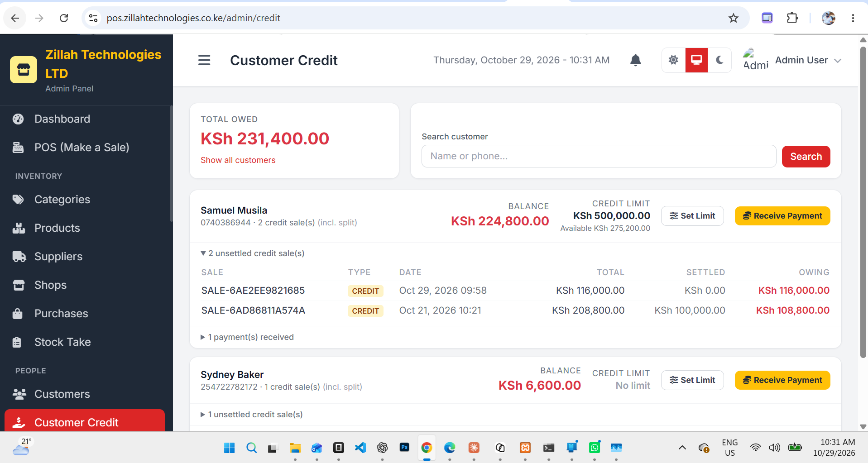Select Customer Credit sidebar item
Viewport: 868px width, 463px height.
85,421
